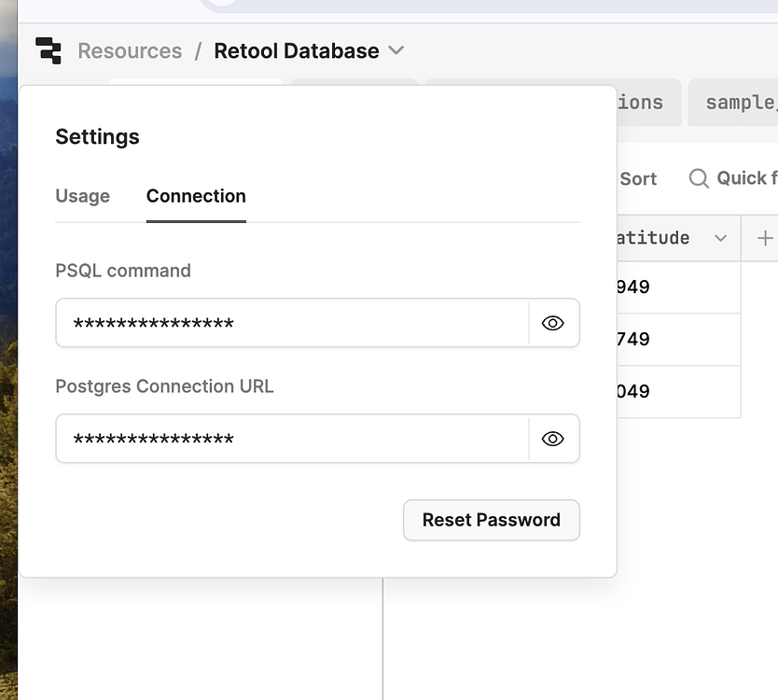778x700 pixels.
Task: Click the Quick filter search icon
Action: click(x=699, y=178)
